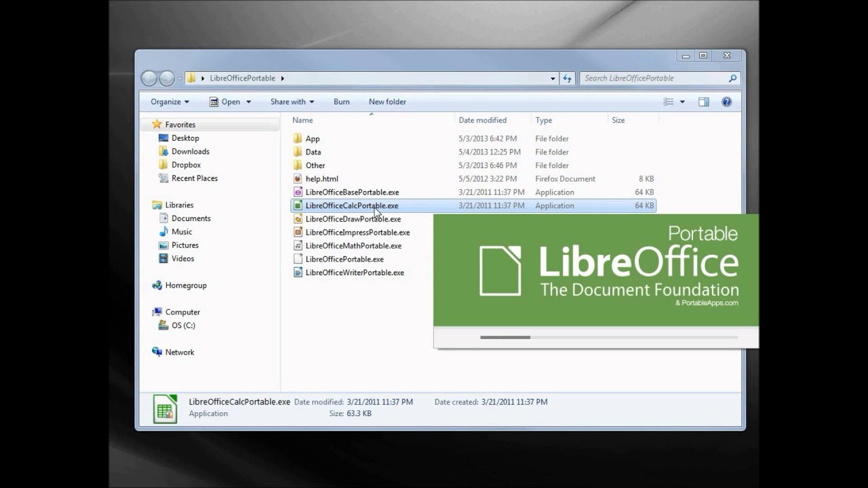
Task: Go back with the Back arrow button
Action: pyautogui.click(x=149, y=78)
